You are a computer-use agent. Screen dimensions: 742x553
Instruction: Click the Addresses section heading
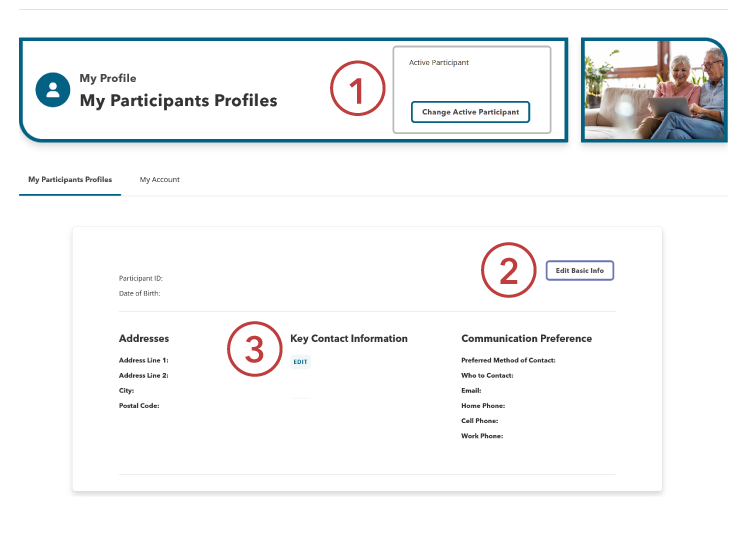144,339
